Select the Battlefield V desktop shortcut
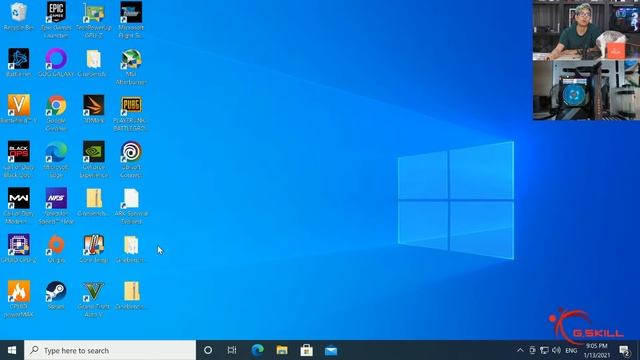The image size is (640, 360). click(x=18, y=109)
